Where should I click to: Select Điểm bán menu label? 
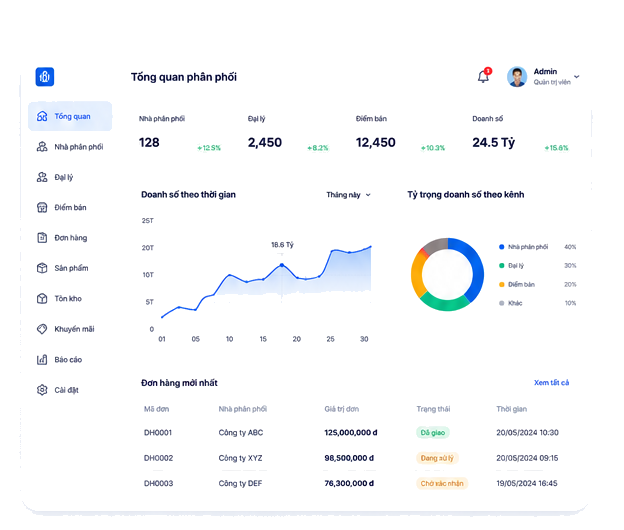tap(70, 207)
